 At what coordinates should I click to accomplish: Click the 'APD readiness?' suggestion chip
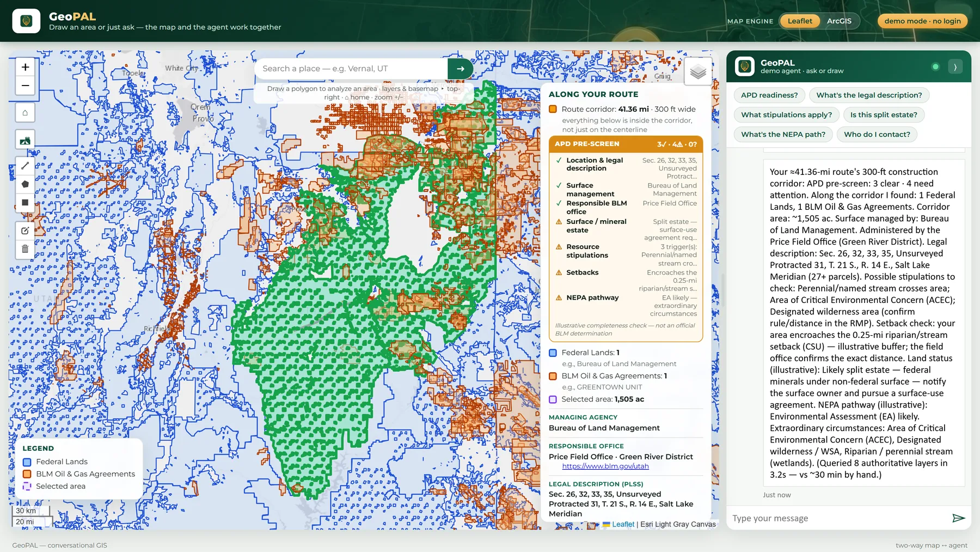769,95
